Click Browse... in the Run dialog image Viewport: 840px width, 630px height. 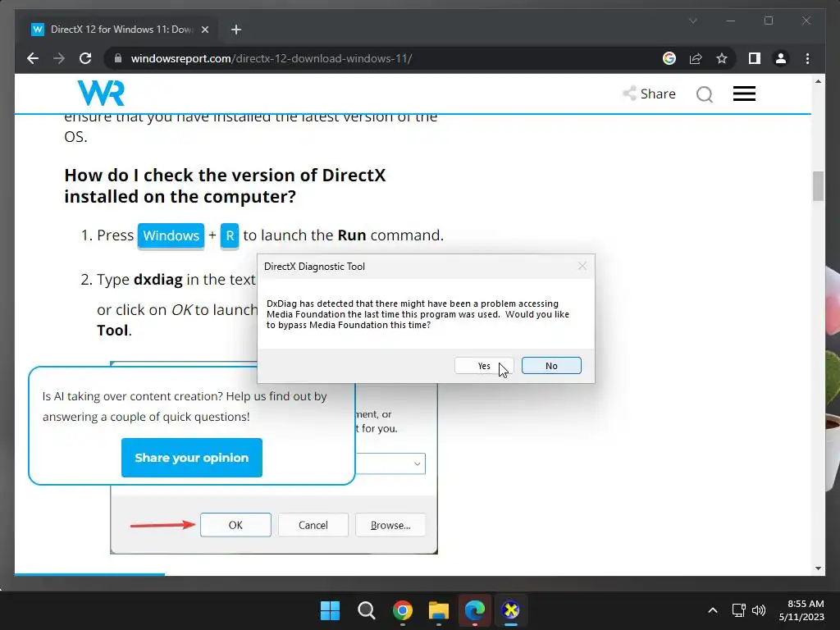tap(390, 525)
